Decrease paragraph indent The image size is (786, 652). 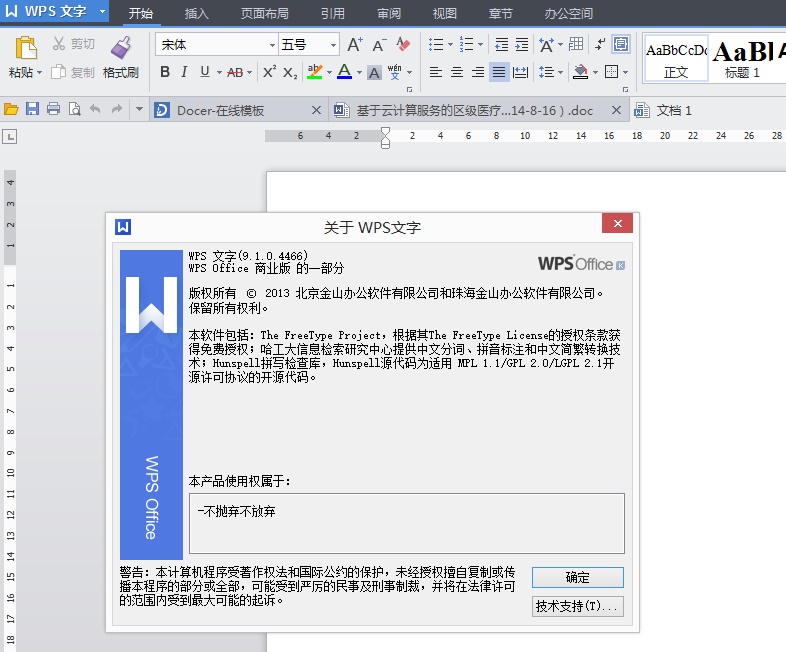coord(501,45)
